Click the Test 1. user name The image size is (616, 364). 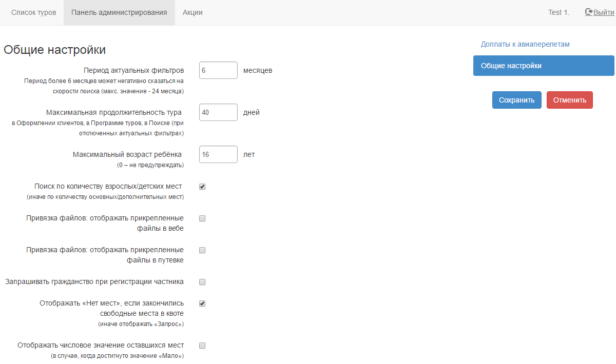[x=559, y=12]
